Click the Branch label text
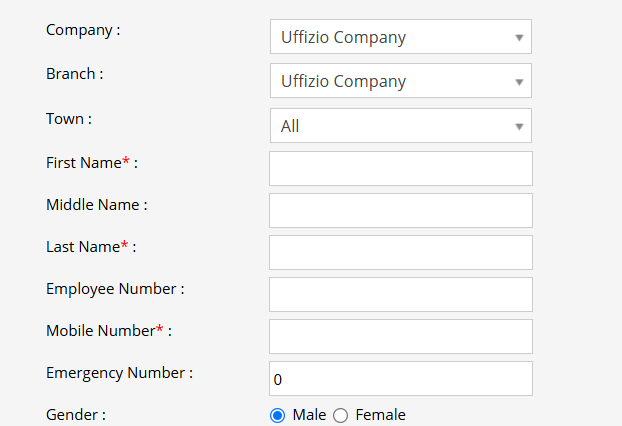622x426 pixels. pos(74,73)
